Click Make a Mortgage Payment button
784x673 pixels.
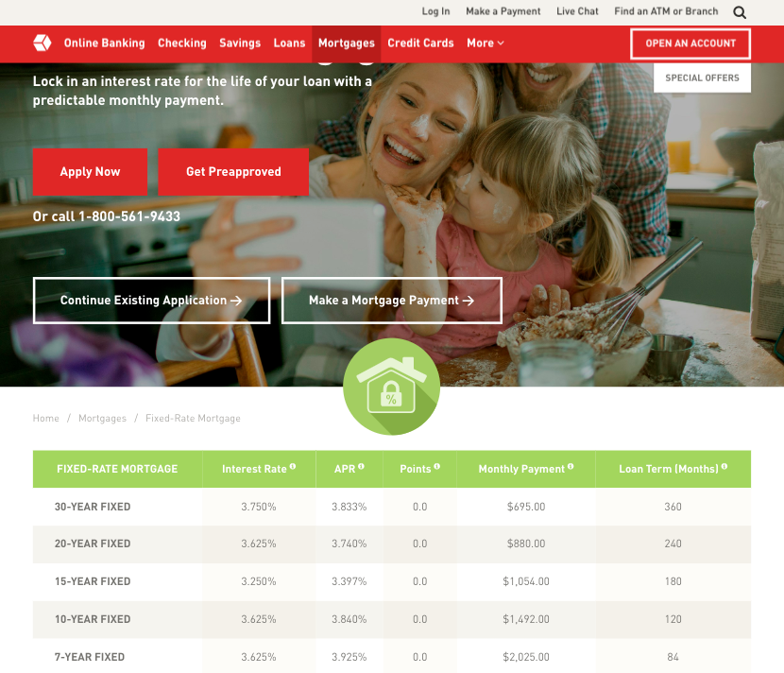[391, 301]
